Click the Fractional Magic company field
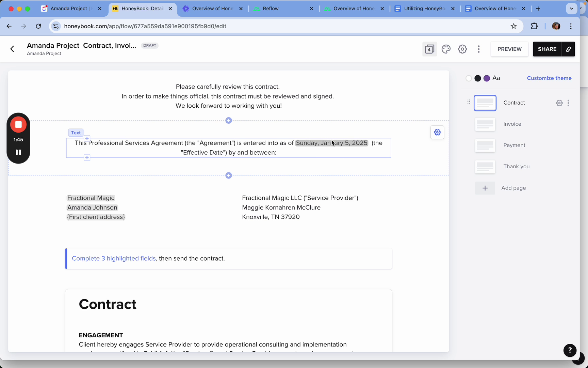Screen dimensions: 588x368 [x=91, y=198]
